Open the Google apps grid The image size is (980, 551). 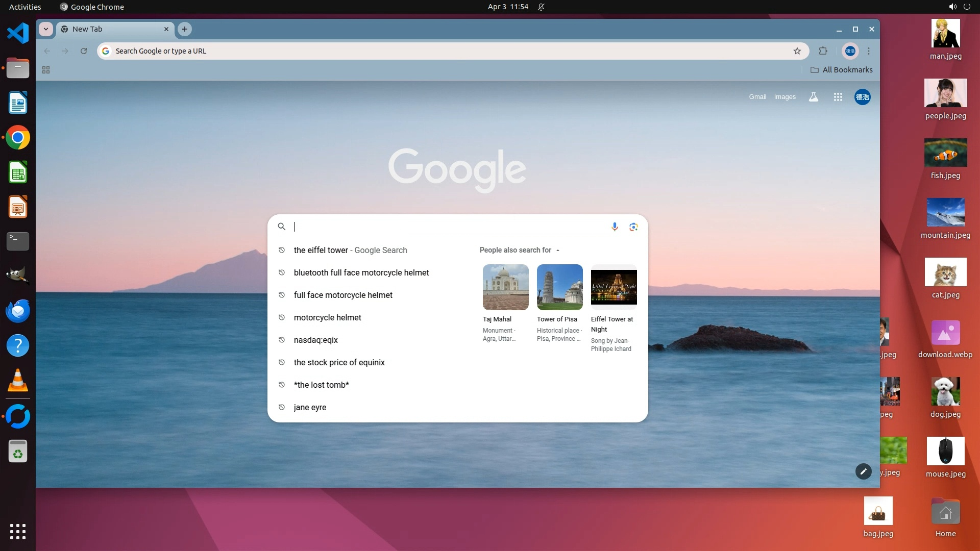(838, 97)
